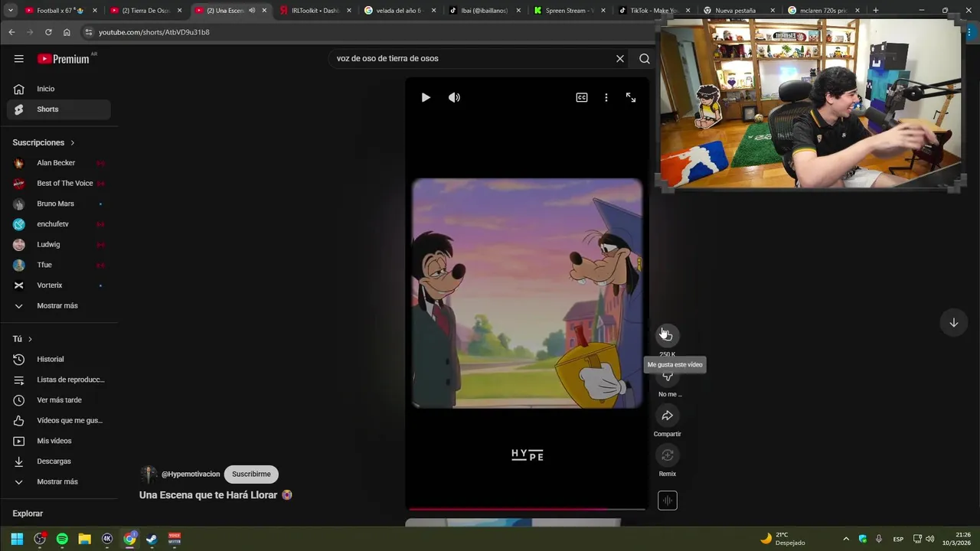Expand the Tú section chevron
This screenshot has width=980, height=551.
point(30,339)
